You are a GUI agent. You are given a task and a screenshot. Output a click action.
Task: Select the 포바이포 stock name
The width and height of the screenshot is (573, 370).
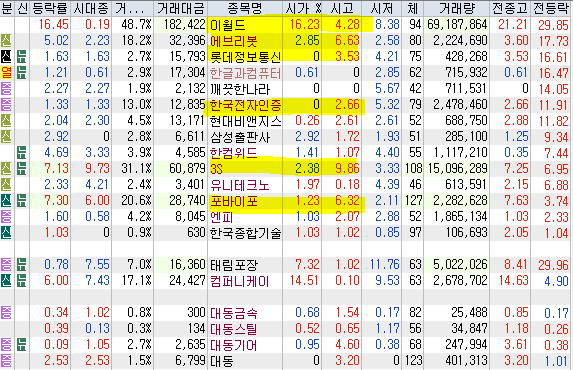[x=234, y=201]
